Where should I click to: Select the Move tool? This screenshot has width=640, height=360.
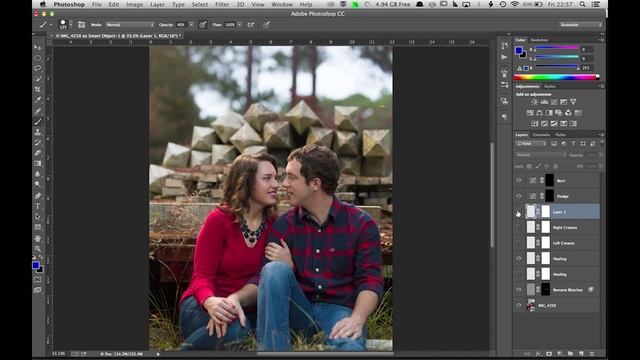coord(38,47)
